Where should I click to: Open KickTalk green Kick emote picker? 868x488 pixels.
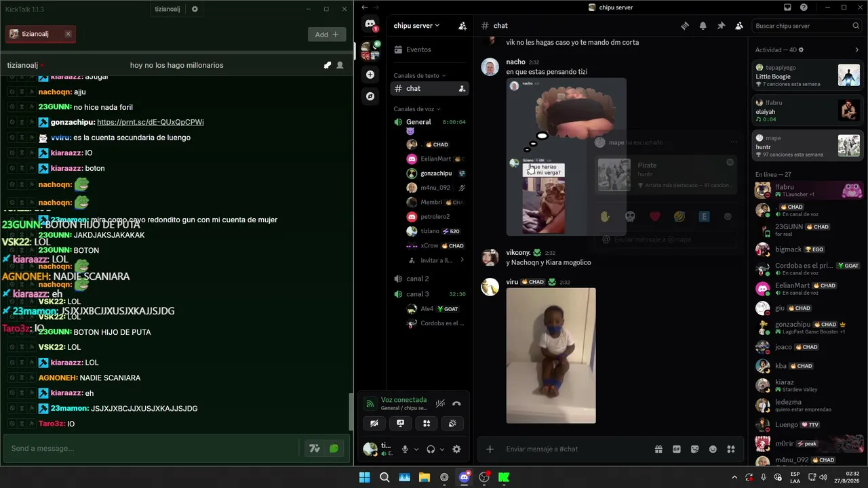click(334, 448)
